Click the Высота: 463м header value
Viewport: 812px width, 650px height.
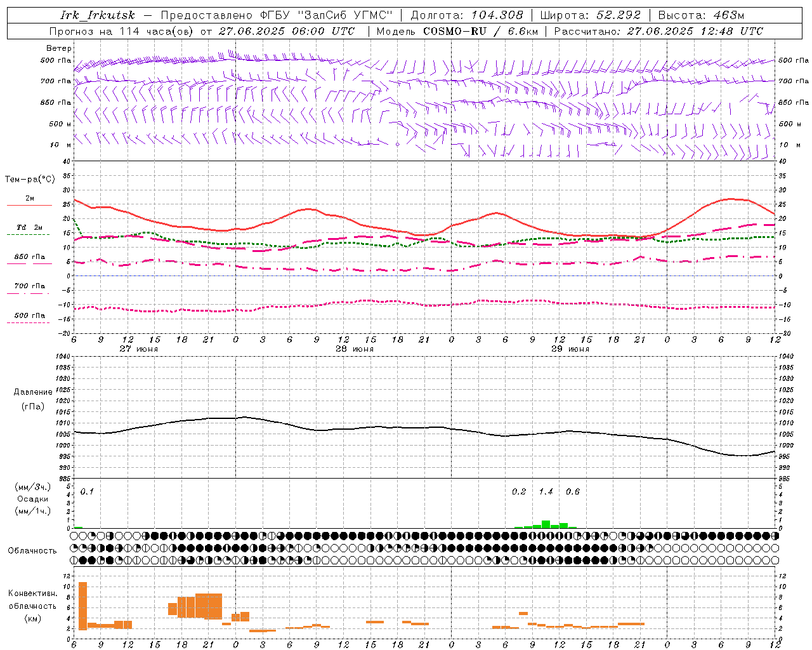click(701, 15)
